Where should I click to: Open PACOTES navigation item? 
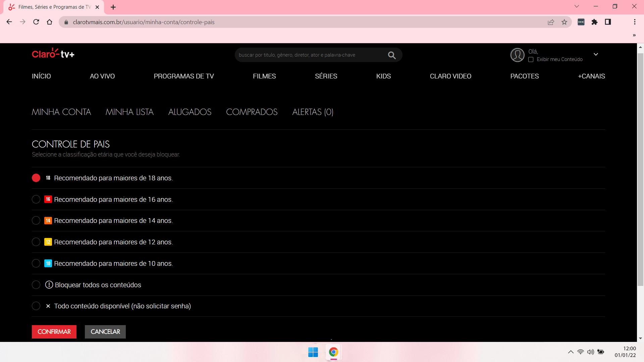(x=525, y=76)
